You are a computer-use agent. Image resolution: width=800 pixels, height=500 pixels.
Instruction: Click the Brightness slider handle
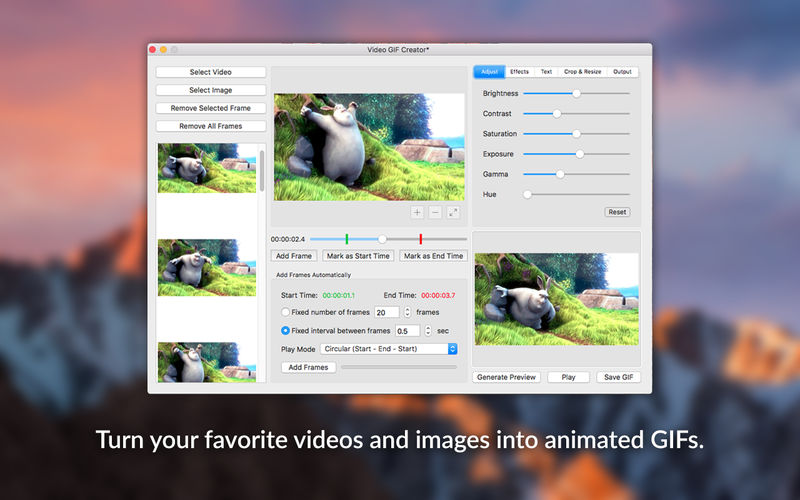(576, 93)
